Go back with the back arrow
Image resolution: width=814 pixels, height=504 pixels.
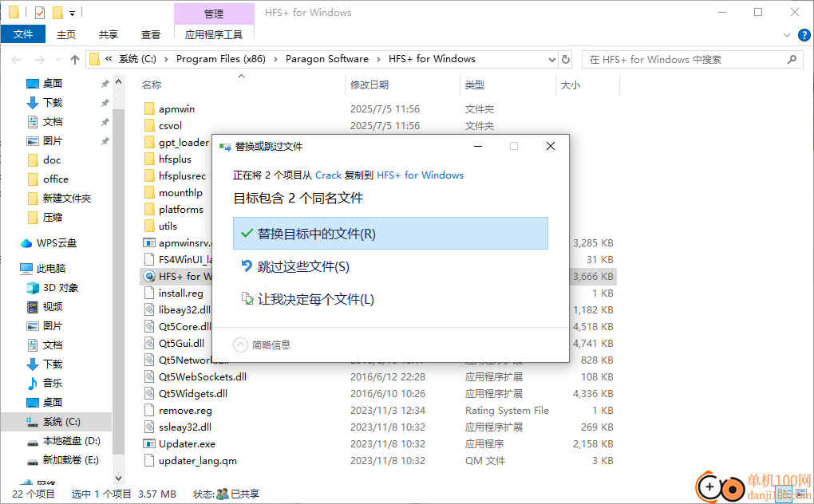[x=16, y=60]
